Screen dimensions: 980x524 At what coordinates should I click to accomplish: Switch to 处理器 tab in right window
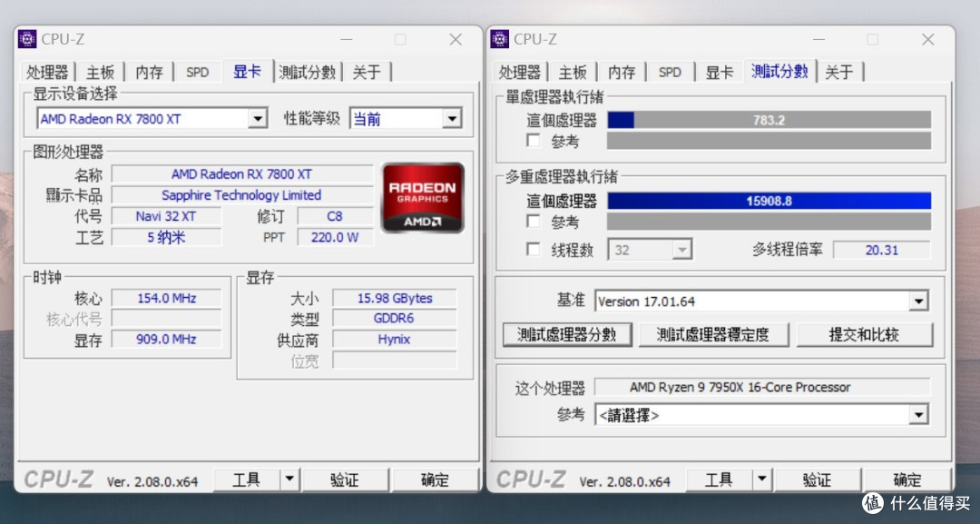(520, 72)
